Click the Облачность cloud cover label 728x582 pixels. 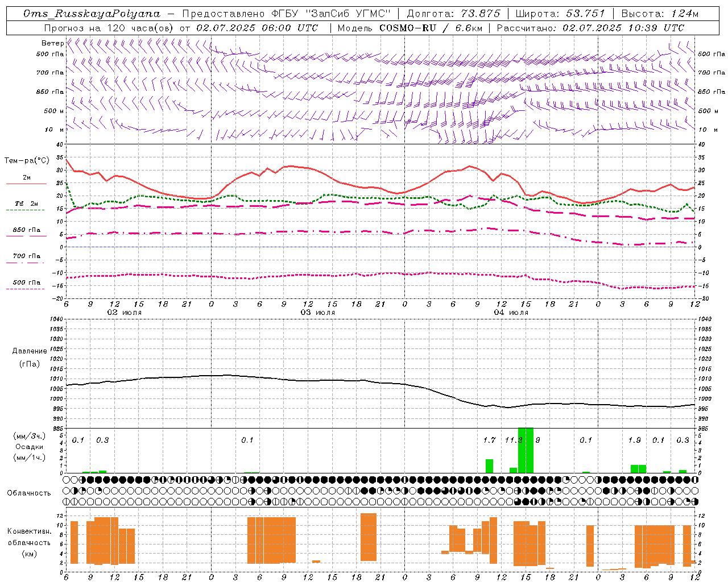click(x=28, y=493)
